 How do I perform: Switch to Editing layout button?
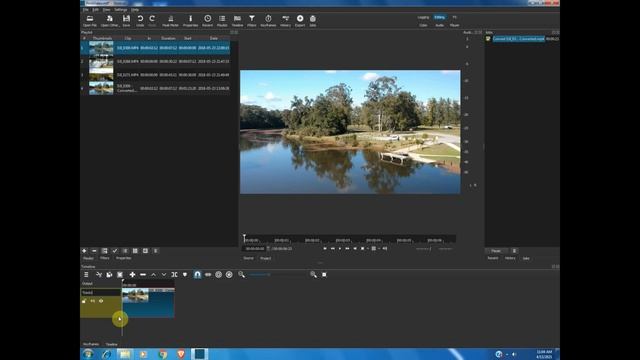439,17
